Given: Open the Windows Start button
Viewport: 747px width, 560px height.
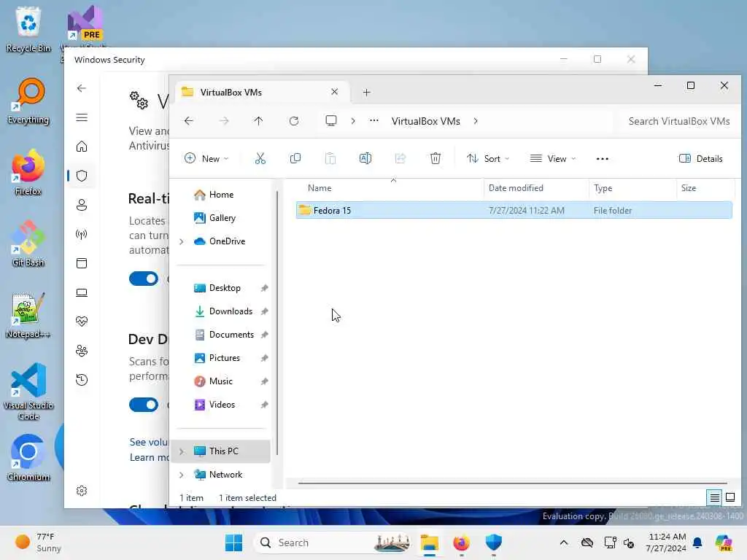Looking at the screenshot, I should pyautogui.click(x=233, y=542).
